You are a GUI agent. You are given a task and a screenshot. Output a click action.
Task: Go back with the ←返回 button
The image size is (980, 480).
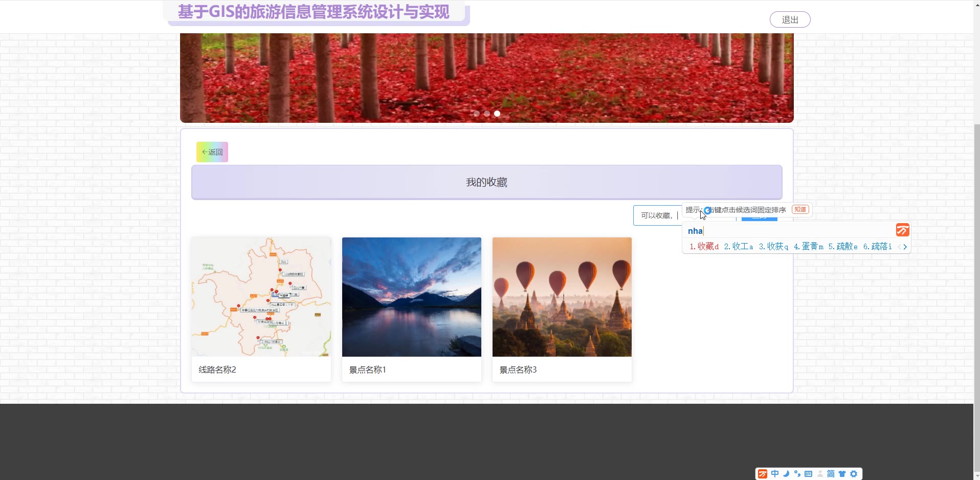tap(212, 152)
